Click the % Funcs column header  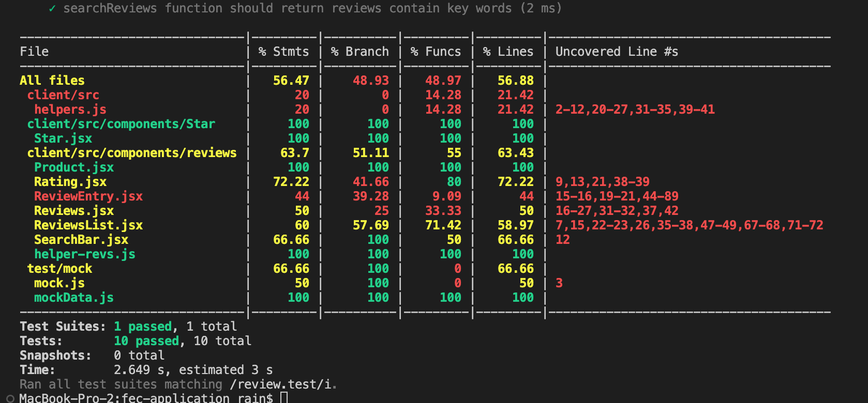[435, 52]
